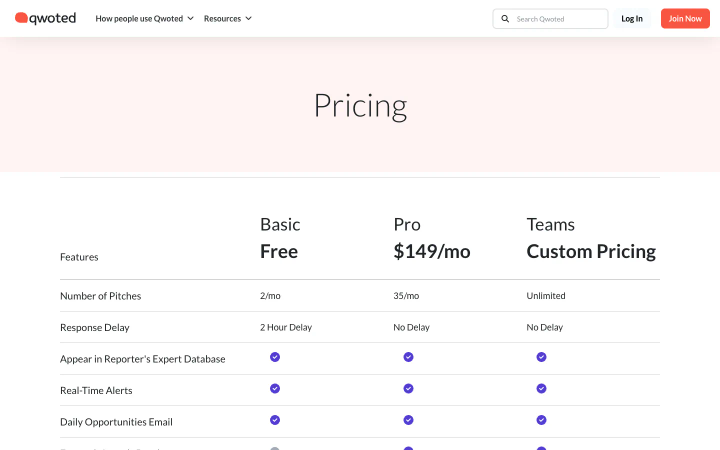Click the Teams plan title

click(551, 225)
